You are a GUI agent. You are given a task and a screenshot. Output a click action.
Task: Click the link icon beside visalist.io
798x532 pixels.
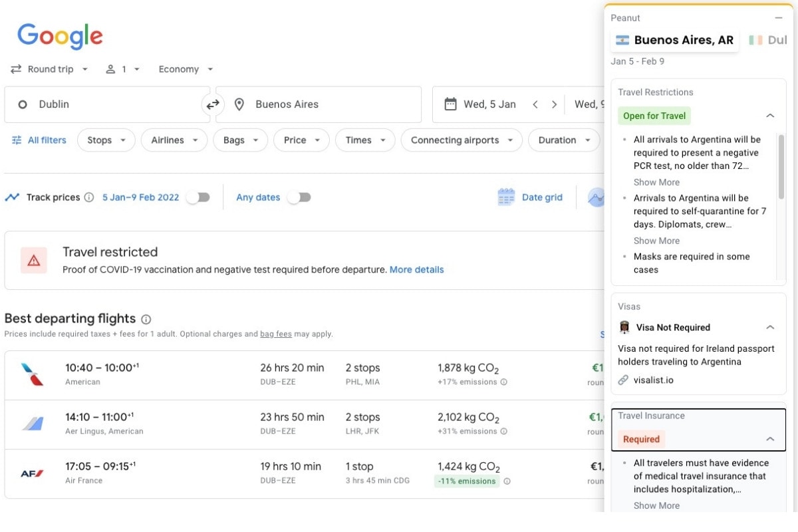pyautogui.click(x=622, y=380)
